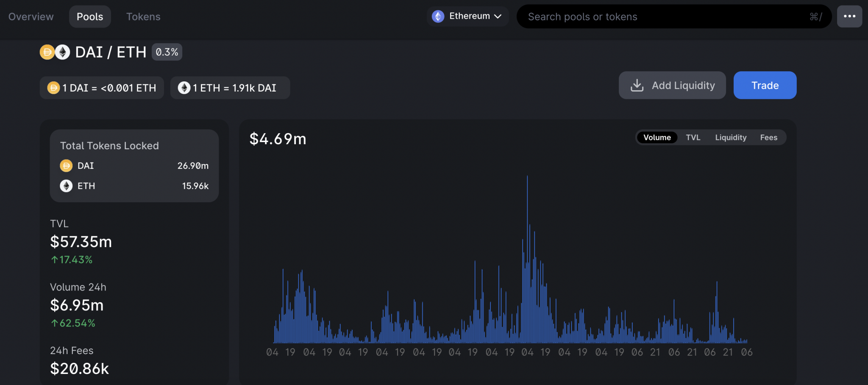
Task: Open the three-dots menu in the top right
Action: [850, 16]
